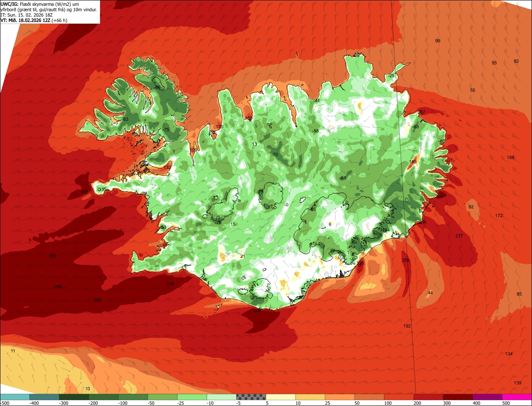Image resolution: width=532 pixels, height=406 pixels.
Task: Click the northeast peninsula value 25
Action: [392, 76]
